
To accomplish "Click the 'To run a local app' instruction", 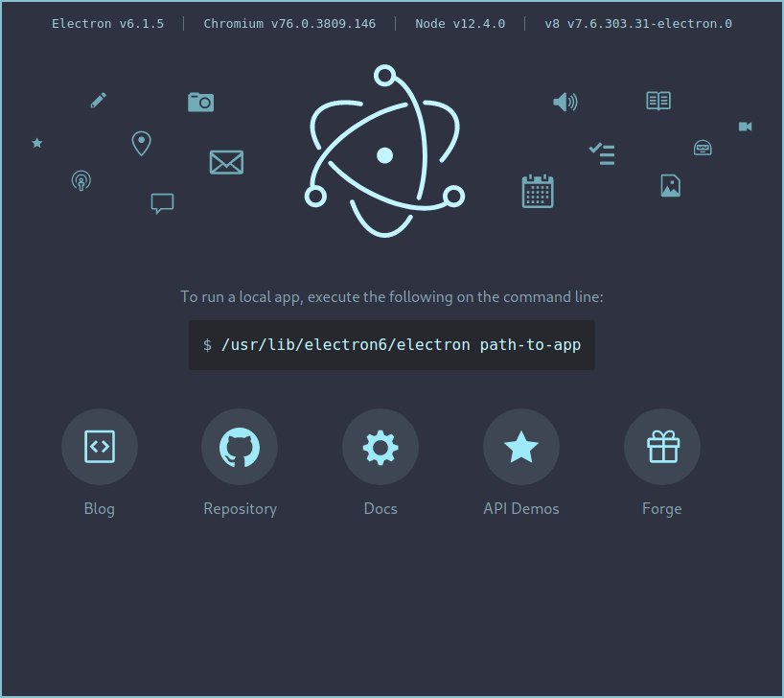I will coord(392,296).
